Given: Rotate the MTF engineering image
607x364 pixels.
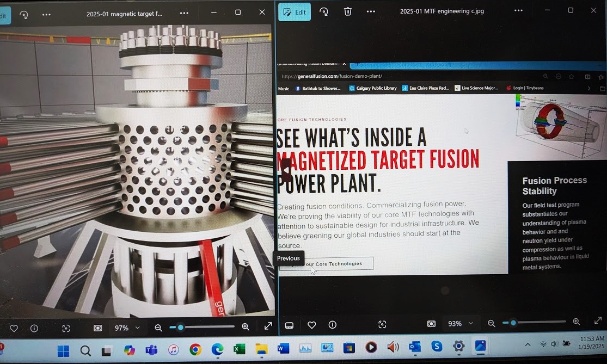Looking at the screenshot, I should tap(324, 11).
